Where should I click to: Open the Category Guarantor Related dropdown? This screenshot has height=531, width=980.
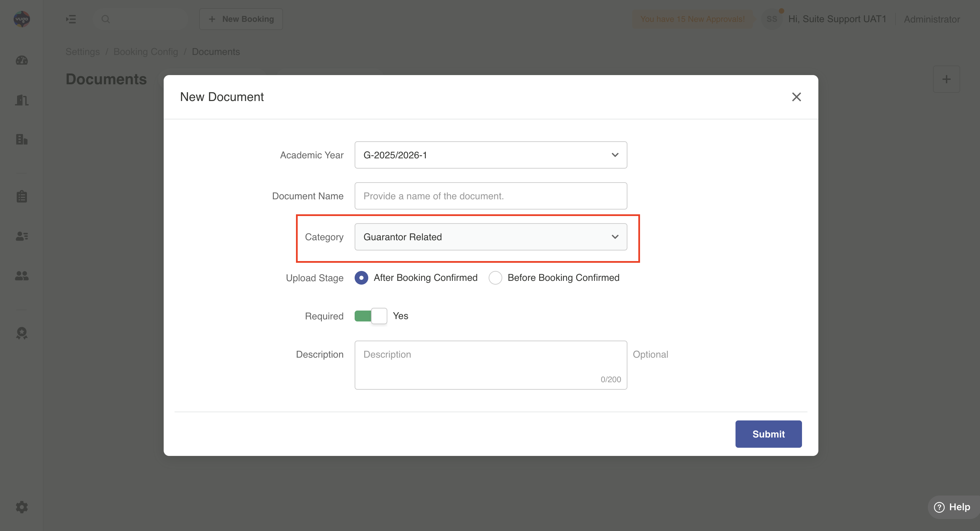coord(490,237)
